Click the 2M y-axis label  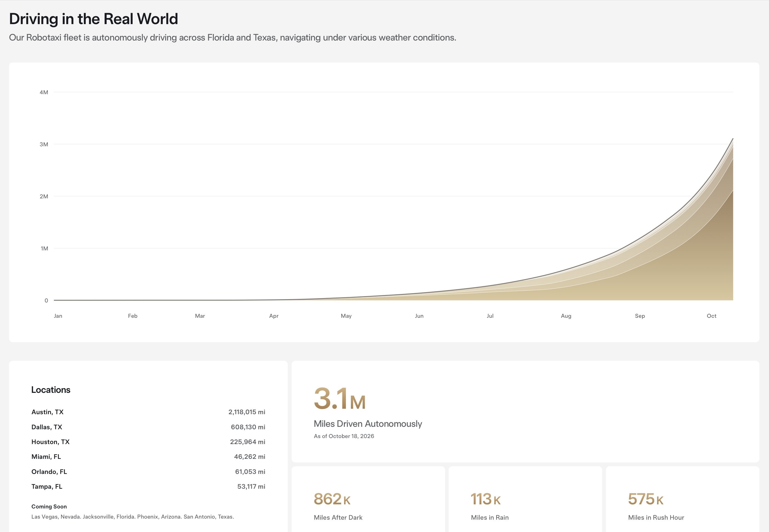pyautogui.click(x=44, y=196)
